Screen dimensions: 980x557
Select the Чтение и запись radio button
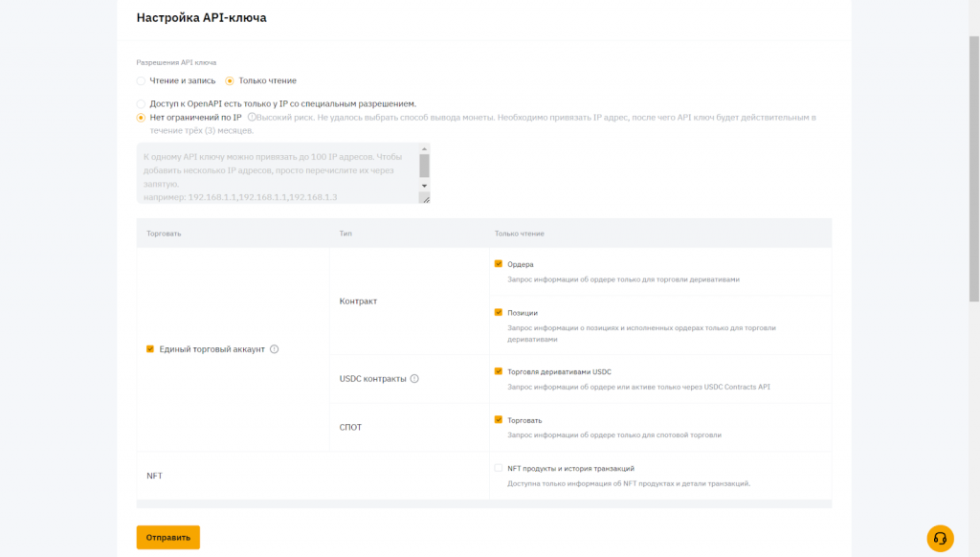click(142, 80)
